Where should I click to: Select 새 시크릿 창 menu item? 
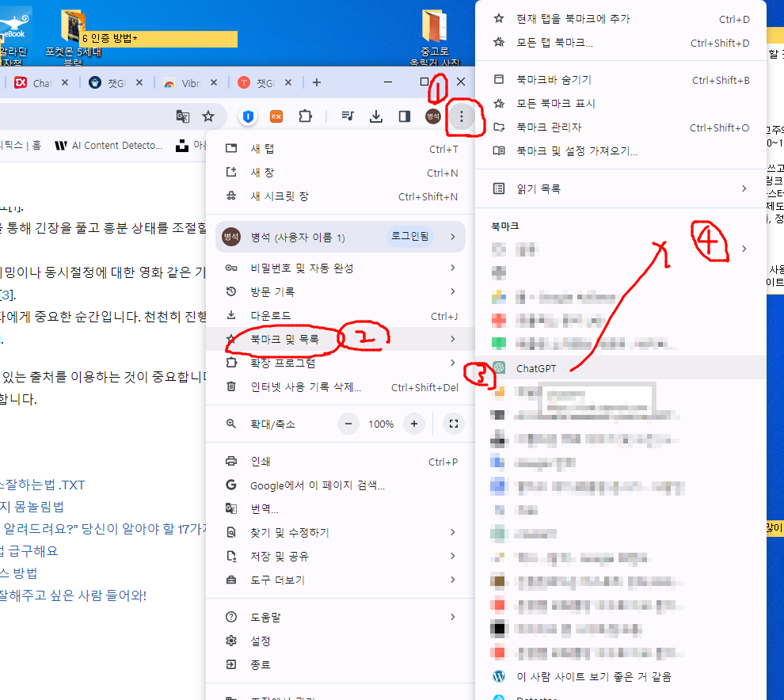point(341,196)
